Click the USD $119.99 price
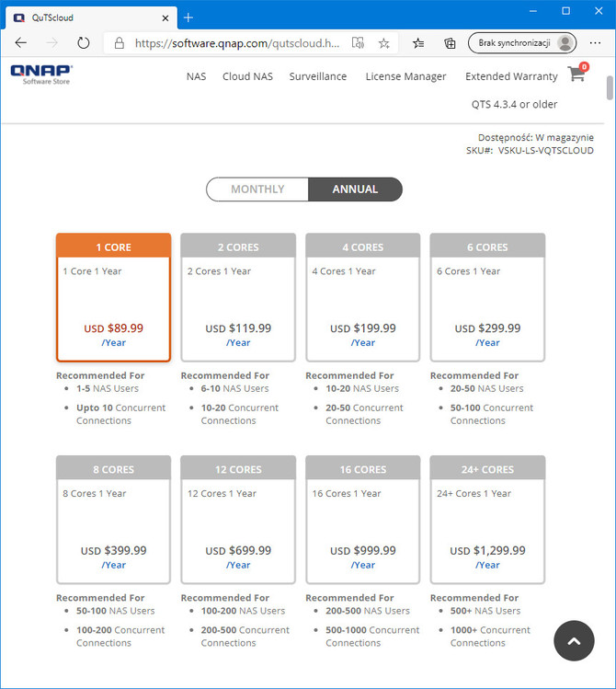Image resolution: width=616 pixels, height=689 pixels. [x=238, y=328]
